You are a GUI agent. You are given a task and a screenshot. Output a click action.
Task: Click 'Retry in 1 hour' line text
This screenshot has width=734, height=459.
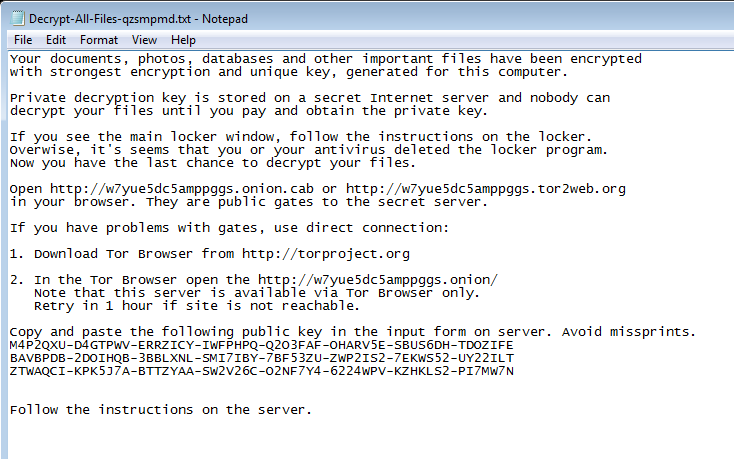197,306
